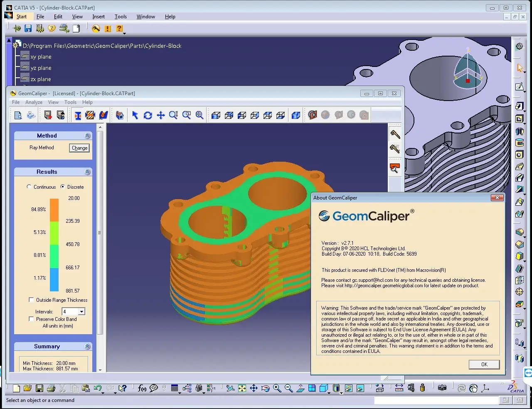Collapse the Method panel
This screenshot has width=532, height=409.
click(x=87, y=136)
